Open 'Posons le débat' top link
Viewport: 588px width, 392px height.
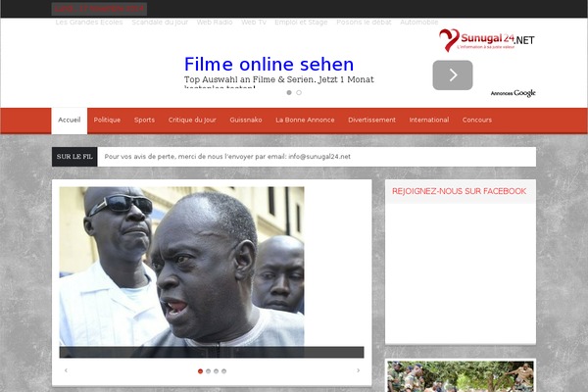coord(364,23)
